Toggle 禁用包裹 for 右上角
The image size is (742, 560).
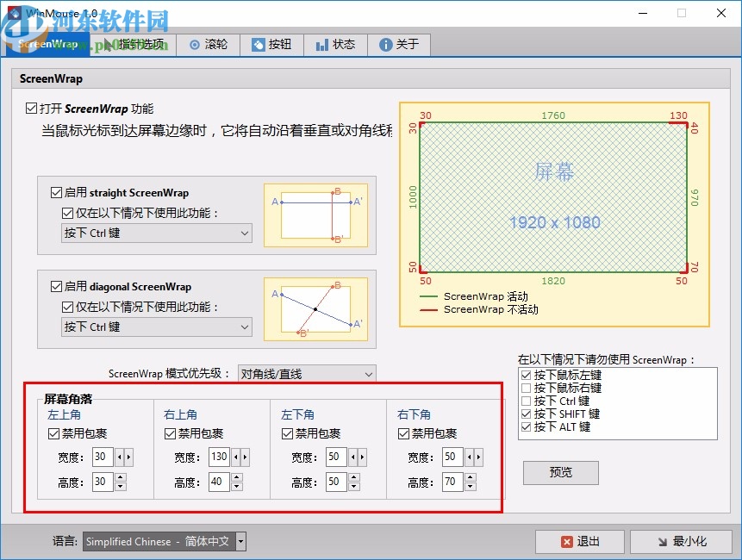(x=170, y=433)
